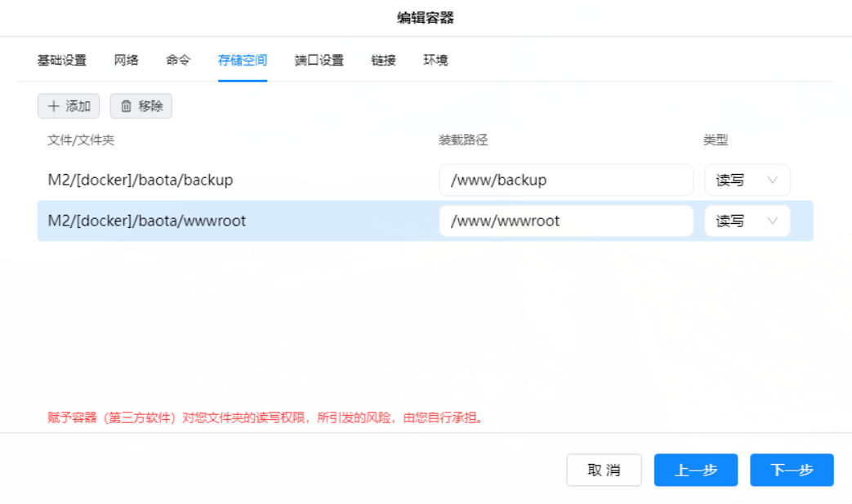852x504 pixels.
Task: Switch to the 基础设置 tab
Action: point(62,60)
